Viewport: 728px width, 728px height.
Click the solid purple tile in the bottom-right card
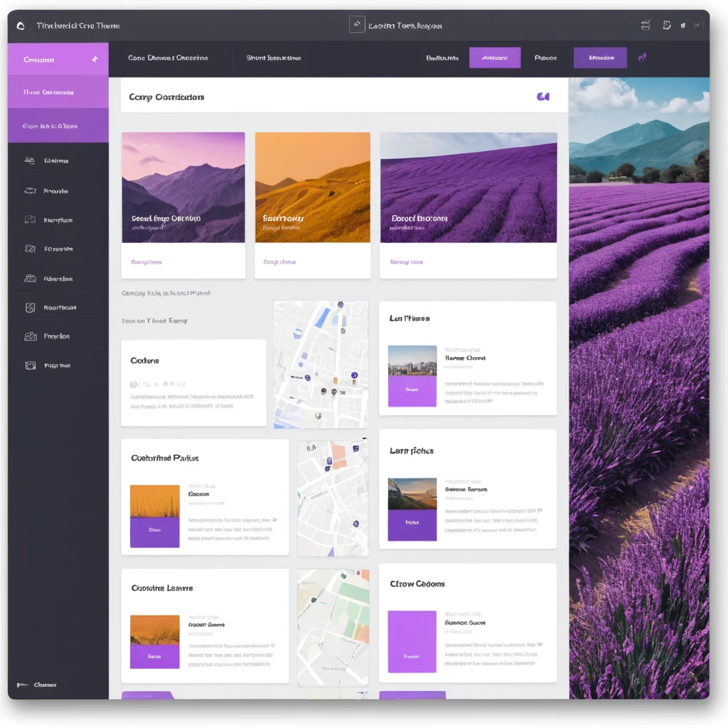412,641
